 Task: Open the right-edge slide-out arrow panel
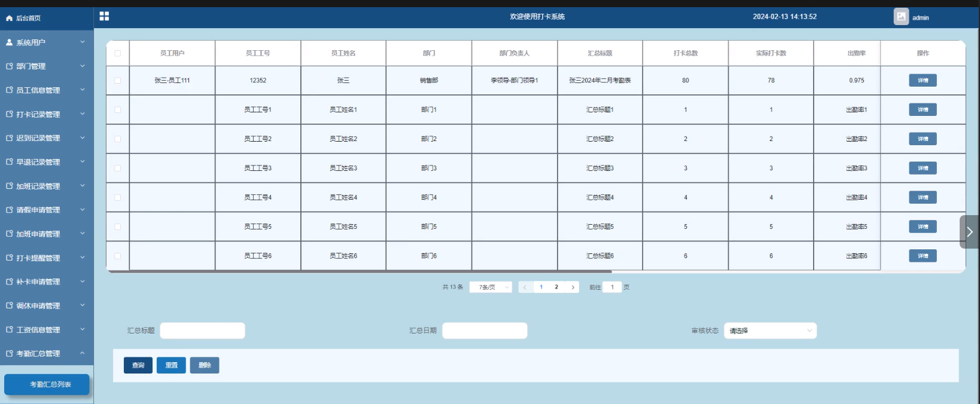969,232
